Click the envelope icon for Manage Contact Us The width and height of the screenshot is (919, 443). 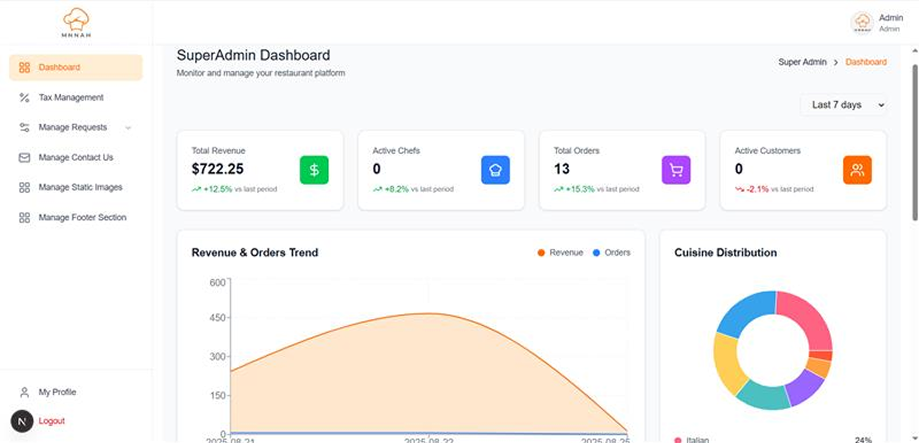click(x=24, y=157)
